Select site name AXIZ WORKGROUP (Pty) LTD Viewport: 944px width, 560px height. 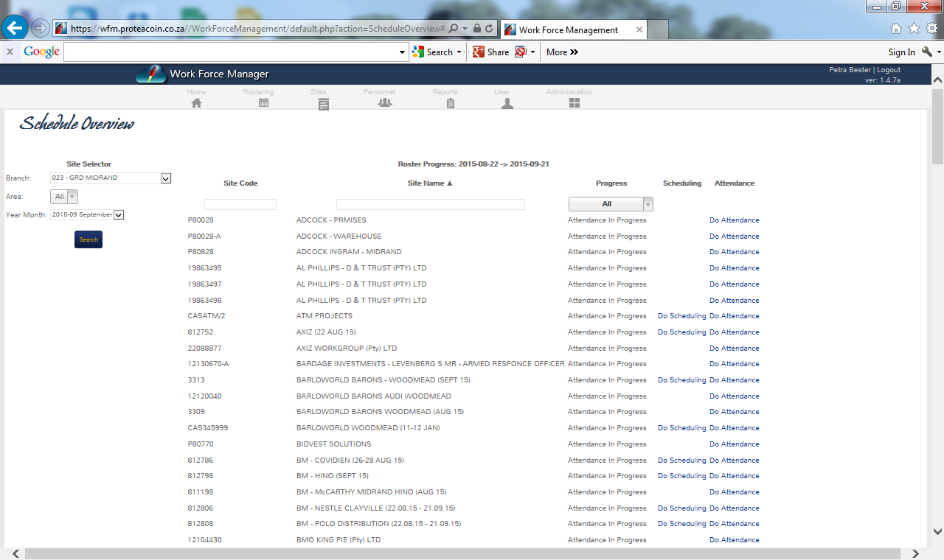(347, 349)
